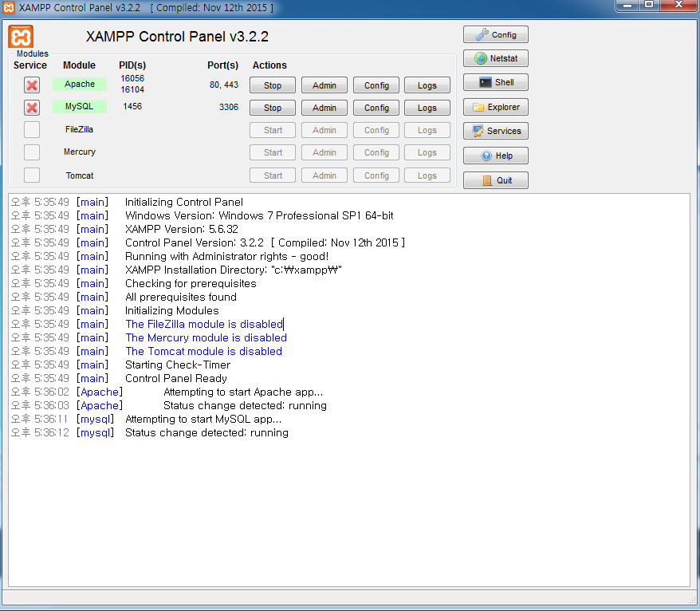Open the Apache Logs menu
The width and height of the screenshot is (700, 611).
click(x=427, y=85)
